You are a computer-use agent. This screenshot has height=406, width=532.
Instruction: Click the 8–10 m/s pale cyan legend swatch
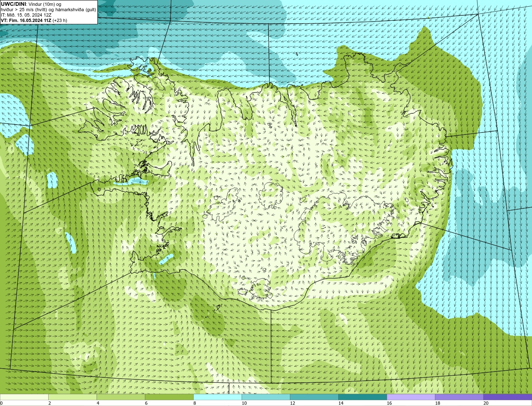coord(217,397)
